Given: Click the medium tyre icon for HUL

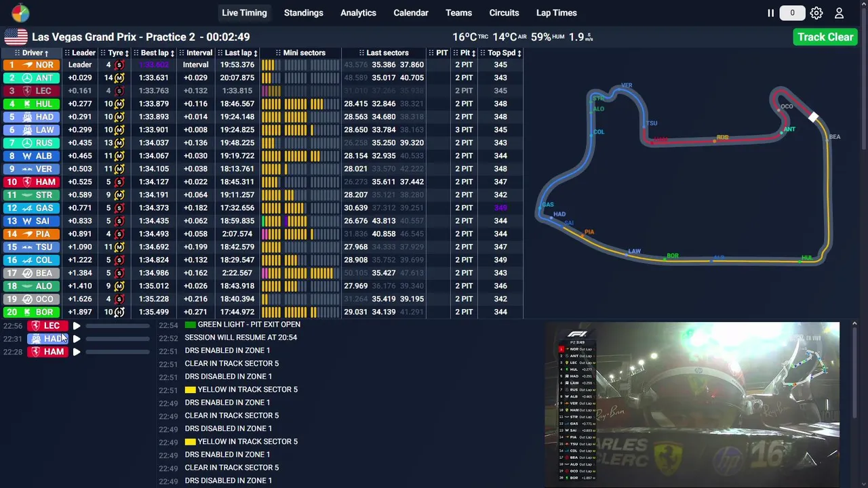Looking at the screenshot, I should 119,104.
